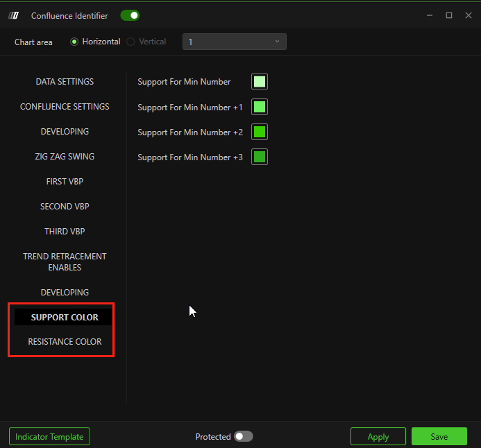Click the green Save button
The width and height of the screenshot is (481, 448).
(x=439, y=436)
